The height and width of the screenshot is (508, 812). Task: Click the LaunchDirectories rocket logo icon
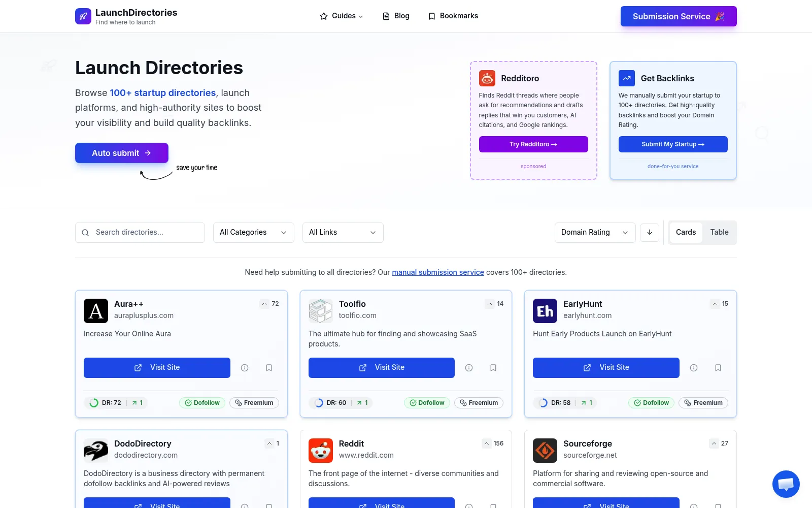[83, 16]
